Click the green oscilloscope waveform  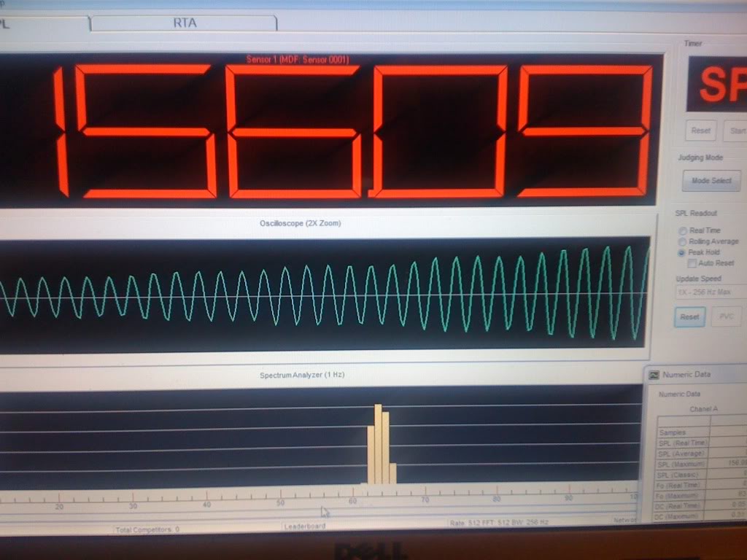[324, 295]
